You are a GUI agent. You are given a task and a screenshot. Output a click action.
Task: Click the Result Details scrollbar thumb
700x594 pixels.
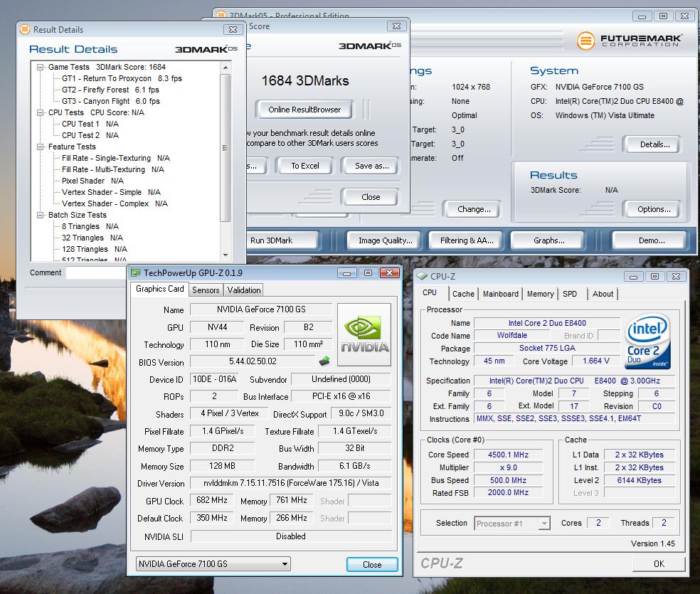[x=226, y=148]
